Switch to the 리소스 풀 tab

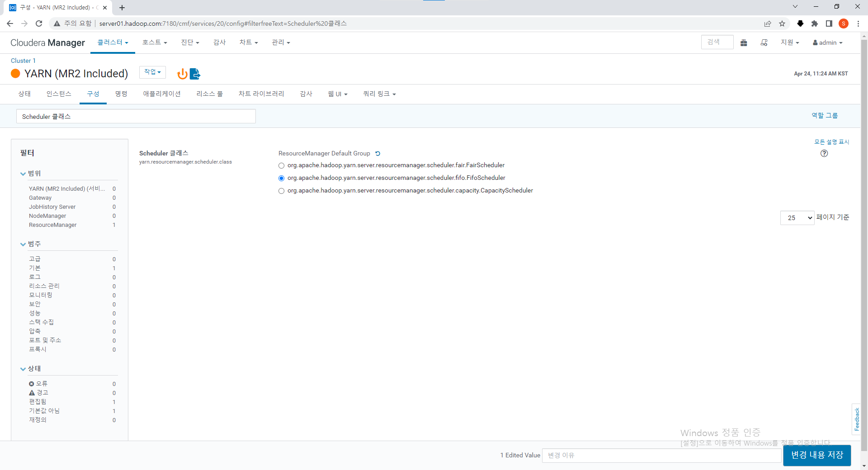tap(210, 94)
